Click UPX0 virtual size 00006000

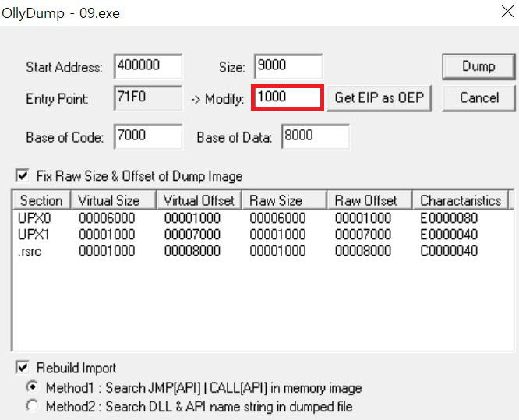107,218
